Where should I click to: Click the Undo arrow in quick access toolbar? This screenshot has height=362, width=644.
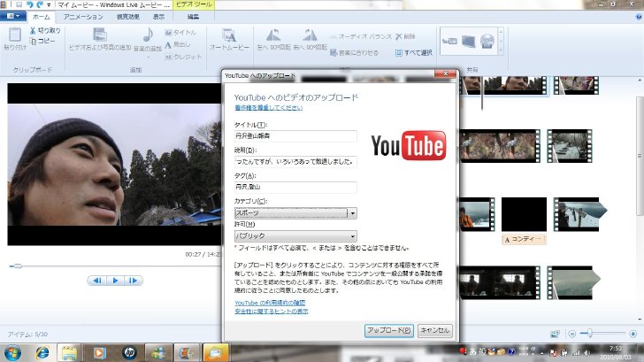29,4
